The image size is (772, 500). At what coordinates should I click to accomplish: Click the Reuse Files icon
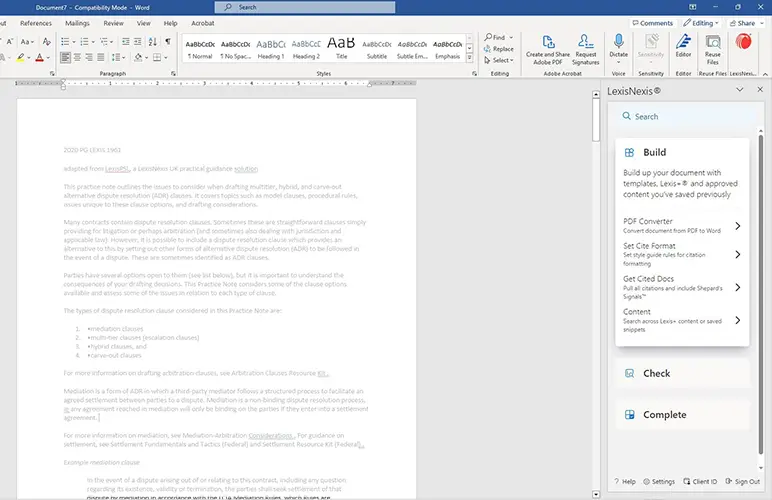713,48
